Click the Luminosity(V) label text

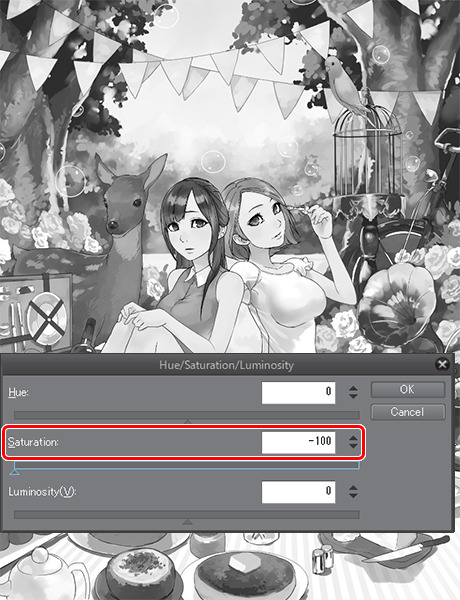click(42, 492)
